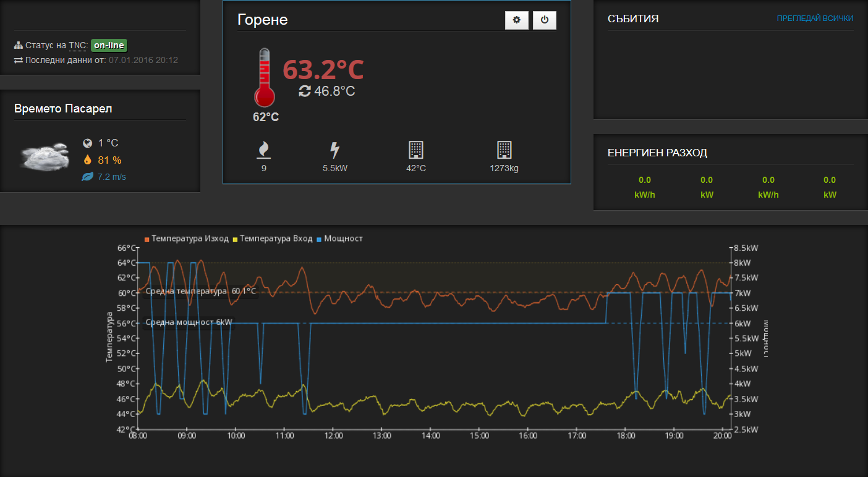Click the red thermometer icon
868x477 pixels.
[x=264, y=78]
